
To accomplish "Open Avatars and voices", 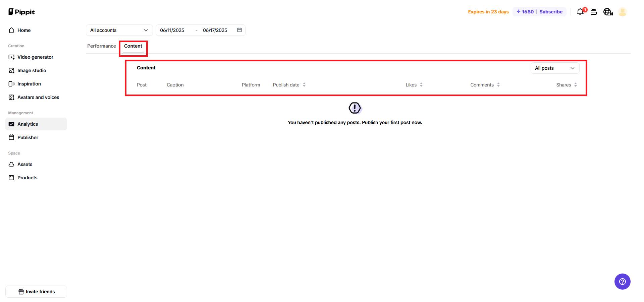I will click(36, 97).
